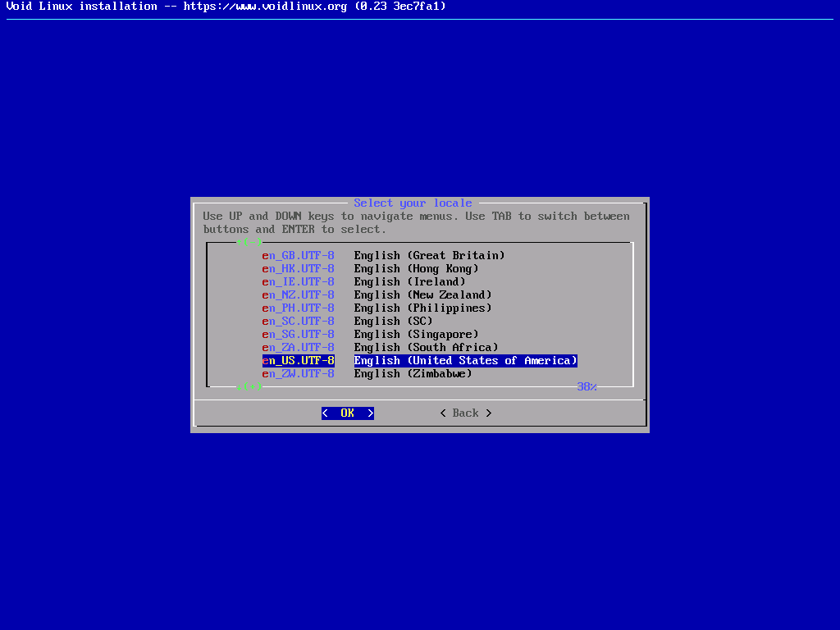Choose the English (Zimbabwe) locale

413,374
